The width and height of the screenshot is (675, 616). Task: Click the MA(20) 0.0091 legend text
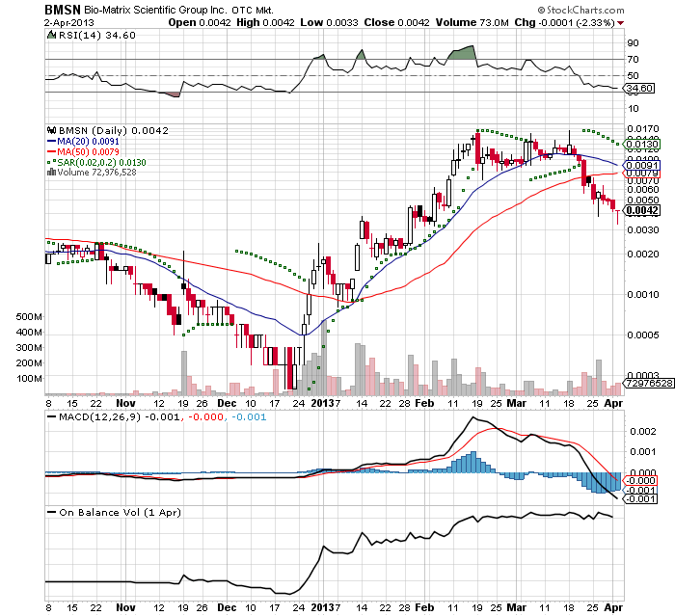(88, 141)
